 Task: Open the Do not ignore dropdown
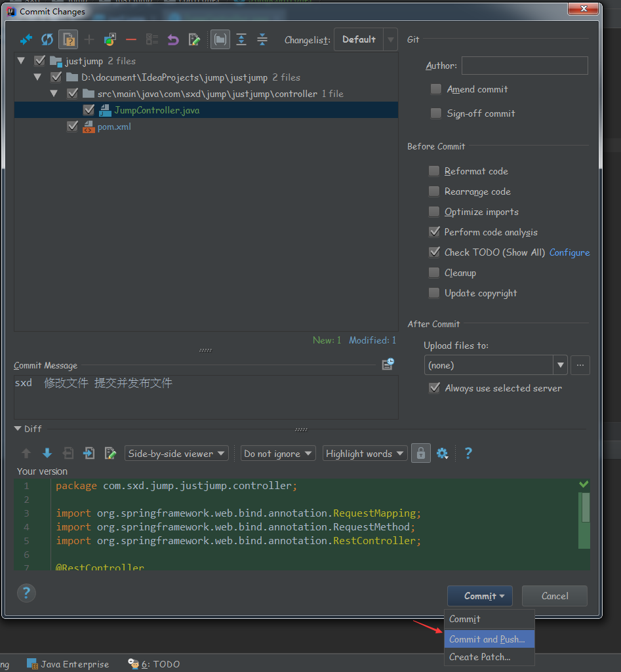tap(278, 454)
